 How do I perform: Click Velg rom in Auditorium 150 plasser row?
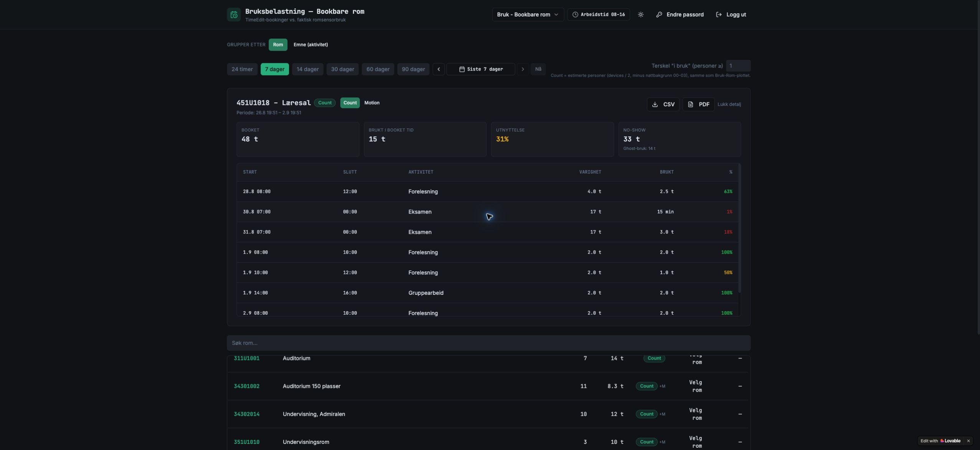point(695,386)
